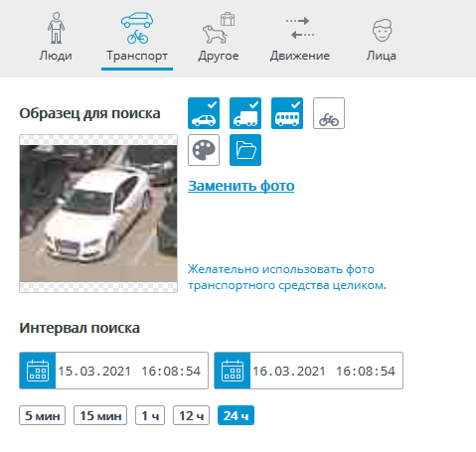
Task: Switch to the Другое tab label
Action: [219, 56]
